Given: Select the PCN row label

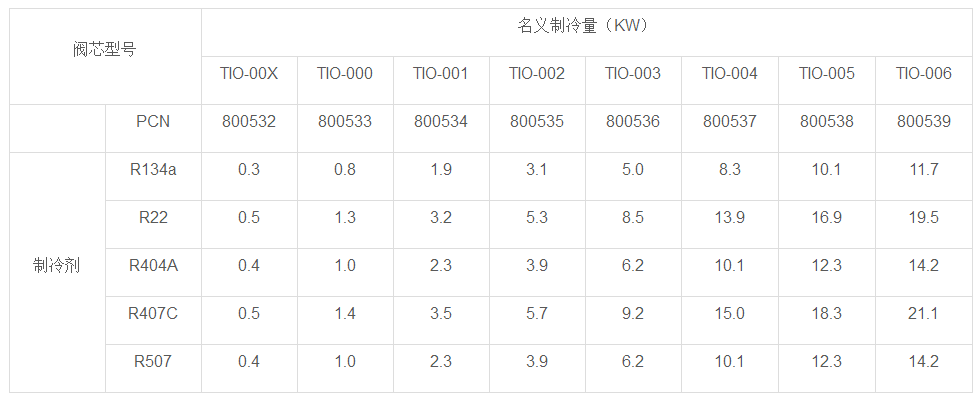Looking at the screenshot, I should coord(153,121).
